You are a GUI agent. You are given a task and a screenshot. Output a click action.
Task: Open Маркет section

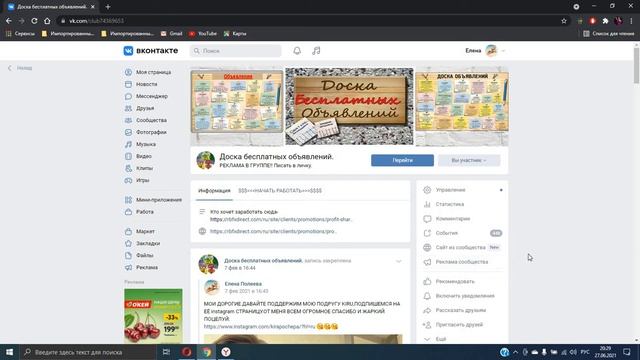[145, 231]
